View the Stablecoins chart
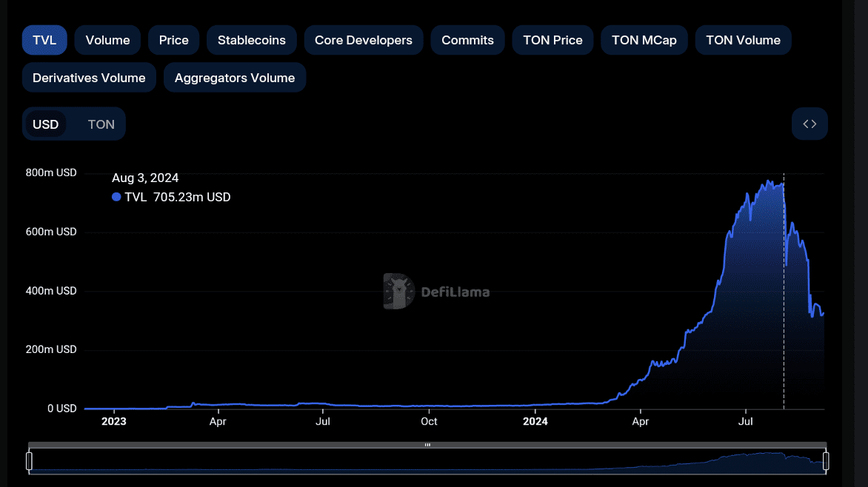The height and width of the screenshot is (487, 868). 251,40
